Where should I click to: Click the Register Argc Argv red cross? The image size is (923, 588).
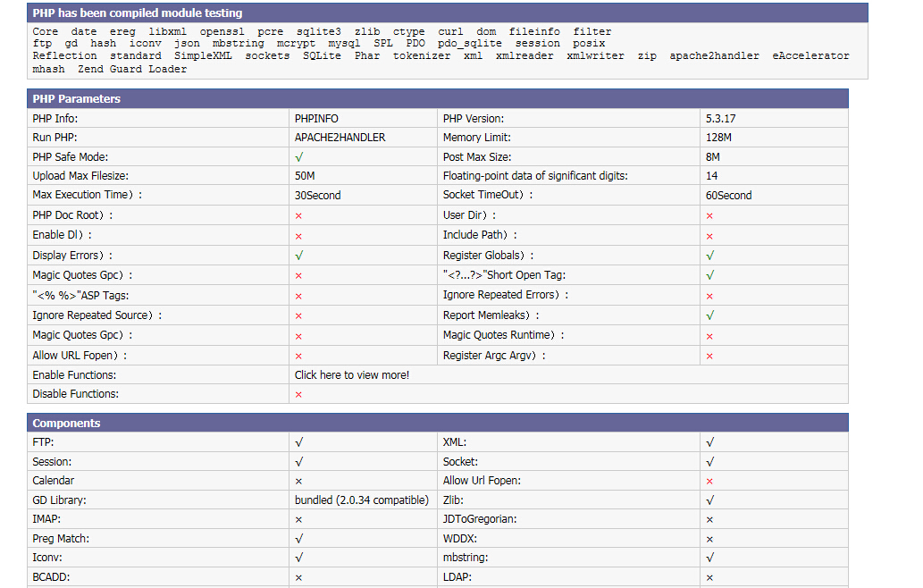click(x=709, y=357)
